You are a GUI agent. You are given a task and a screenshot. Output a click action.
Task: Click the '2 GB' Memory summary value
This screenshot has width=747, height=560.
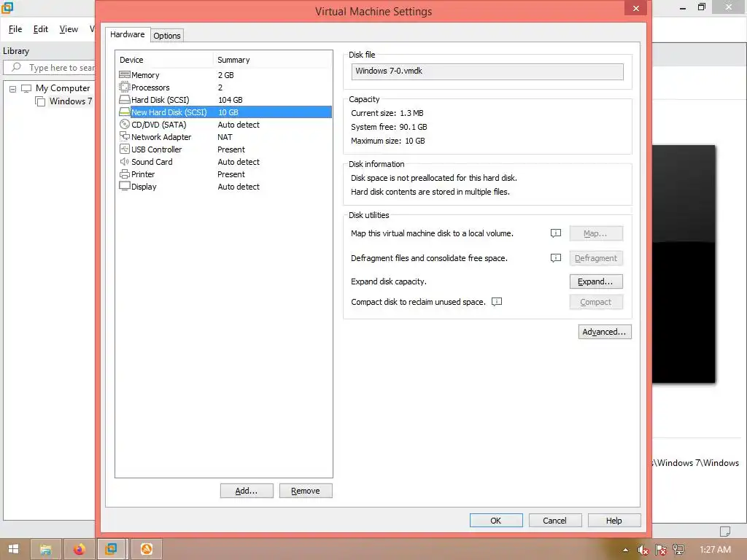[226, 75]
